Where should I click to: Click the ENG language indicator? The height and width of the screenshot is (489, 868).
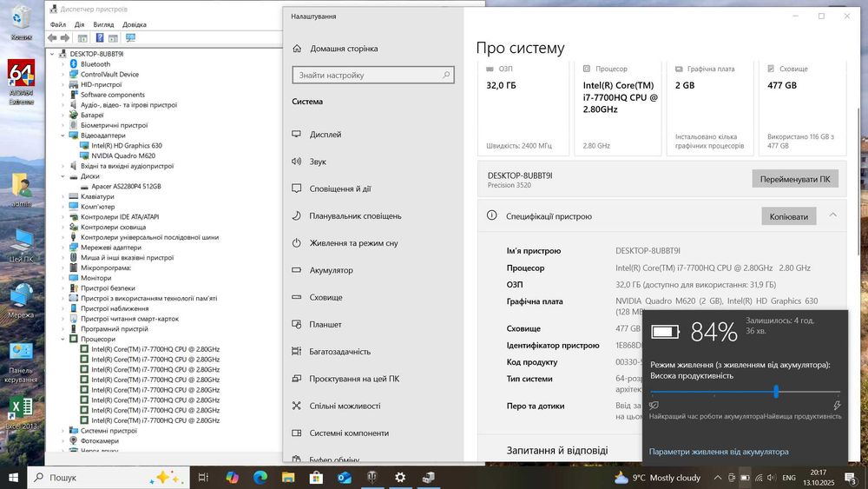789,478
